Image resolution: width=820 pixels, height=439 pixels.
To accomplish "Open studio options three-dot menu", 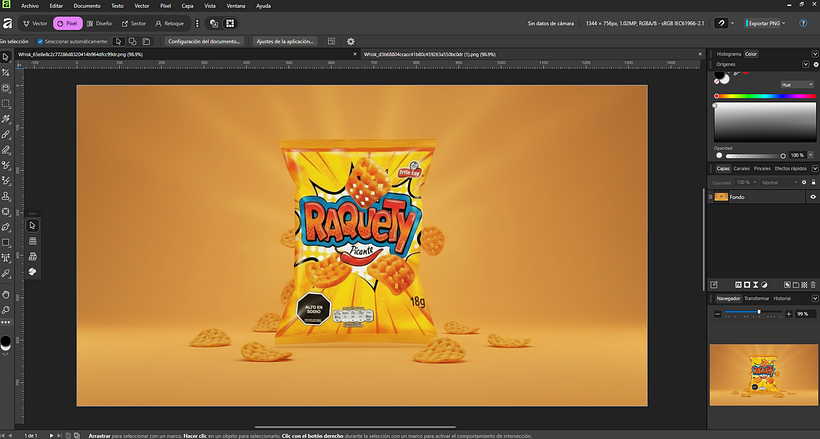I will [197, 24].
